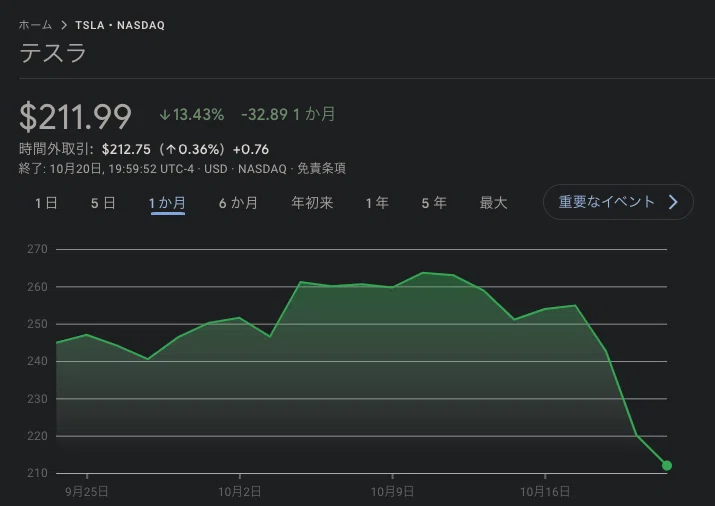Open the ホーム breadcrumb link
The width and height of the screenshot is (715, 506).
[35, 25]
